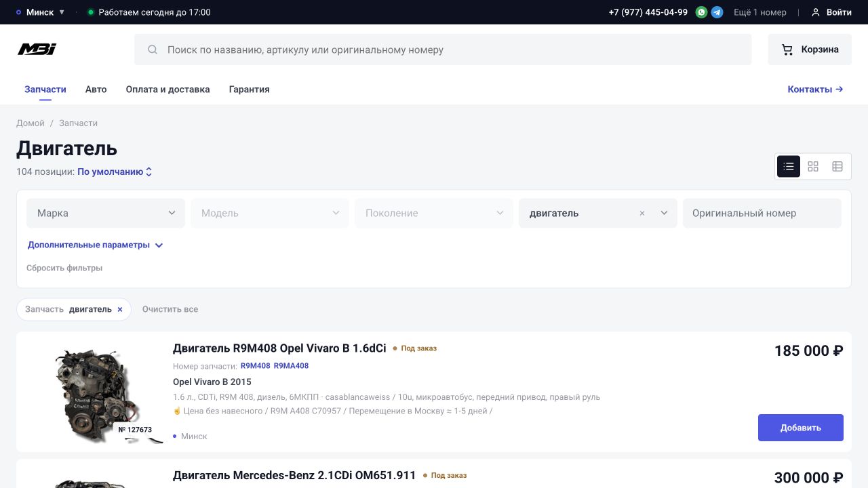Open the Модель dropdown
The height and width of the screenshot is (488, 868).
270,213
